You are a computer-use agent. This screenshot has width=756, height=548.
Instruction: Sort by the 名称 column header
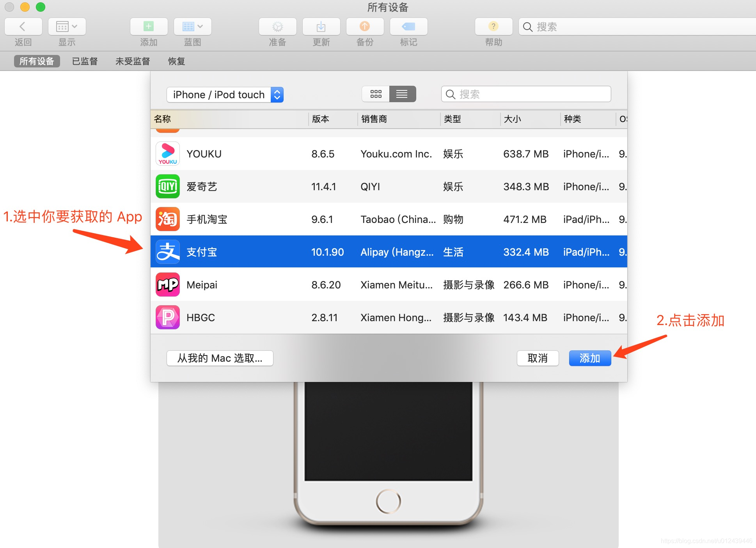[229, 119]
